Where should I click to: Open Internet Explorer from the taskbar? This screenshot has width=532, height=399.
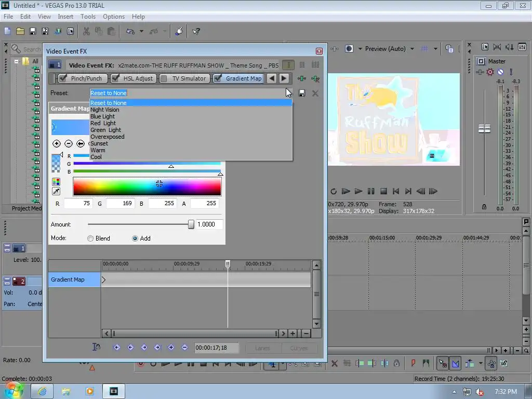(x=42, y=392)
